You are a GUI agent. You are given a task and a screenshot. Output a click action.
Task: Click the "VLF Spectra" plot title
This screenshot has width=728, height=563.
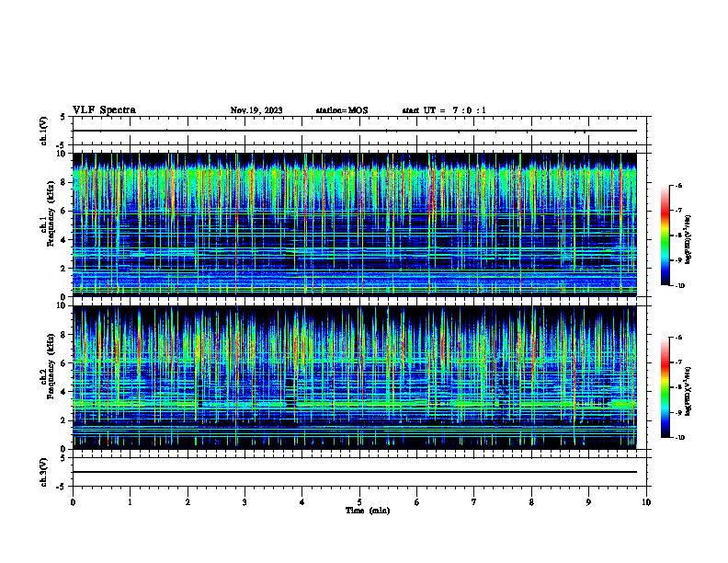[x=104, y=110]
